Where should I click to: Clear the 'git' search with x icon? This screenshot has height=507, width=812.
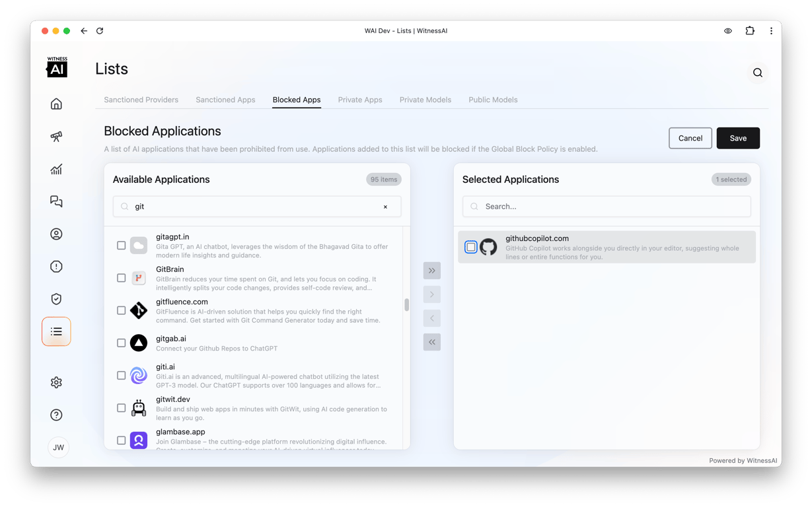(x=386, y=207)
